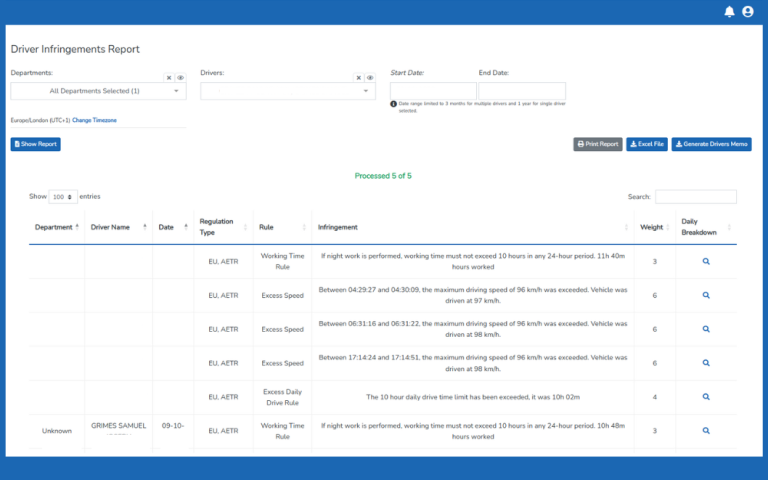View daily breakdown for Excess Daily Drive Rule

pos(706,397)
